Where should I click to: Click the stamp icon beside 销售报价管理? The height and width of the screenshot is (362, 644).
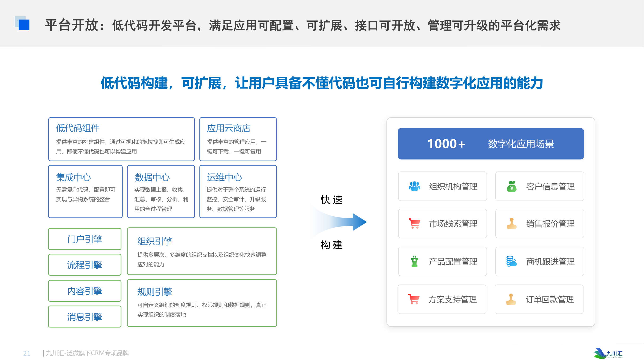511,223
